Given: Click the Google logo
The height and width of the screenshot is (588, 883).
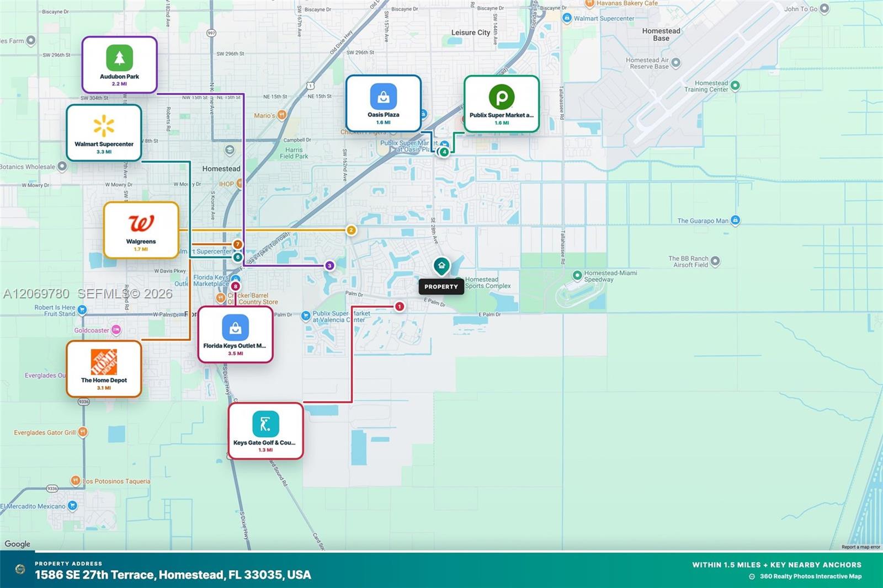Looking at the screenshot, I should click(18, 544).
